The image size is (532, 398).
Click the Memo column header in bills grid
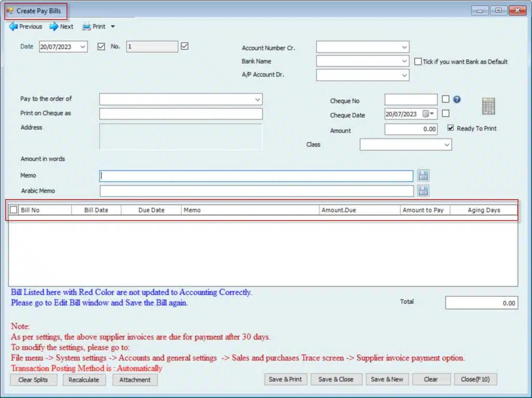point(250,210)
